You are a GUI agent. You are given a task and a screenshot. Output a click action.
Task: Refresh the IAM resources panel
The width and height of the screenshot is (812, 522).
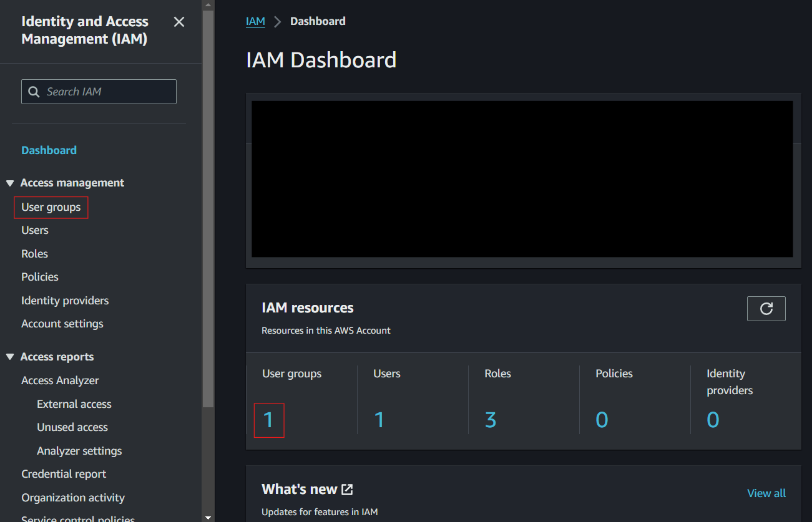tap(766, 309)
